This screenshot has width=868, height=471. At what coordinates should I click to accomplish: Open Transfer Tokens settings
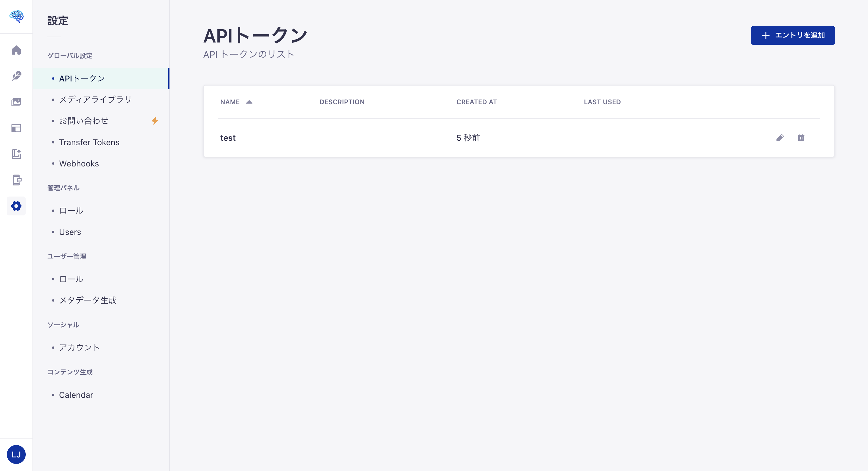click(89, 142)
